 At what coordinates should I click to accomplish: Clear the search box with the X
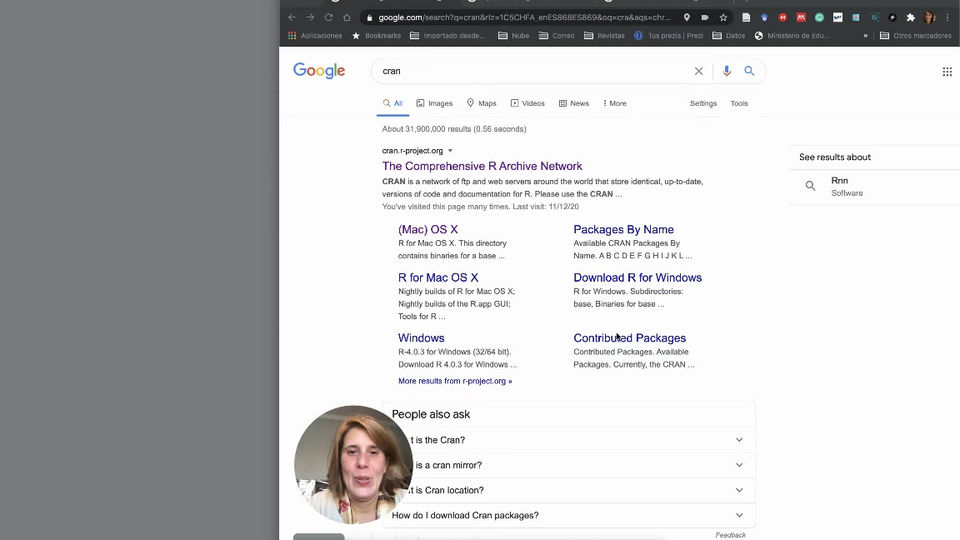pos(699,71)
